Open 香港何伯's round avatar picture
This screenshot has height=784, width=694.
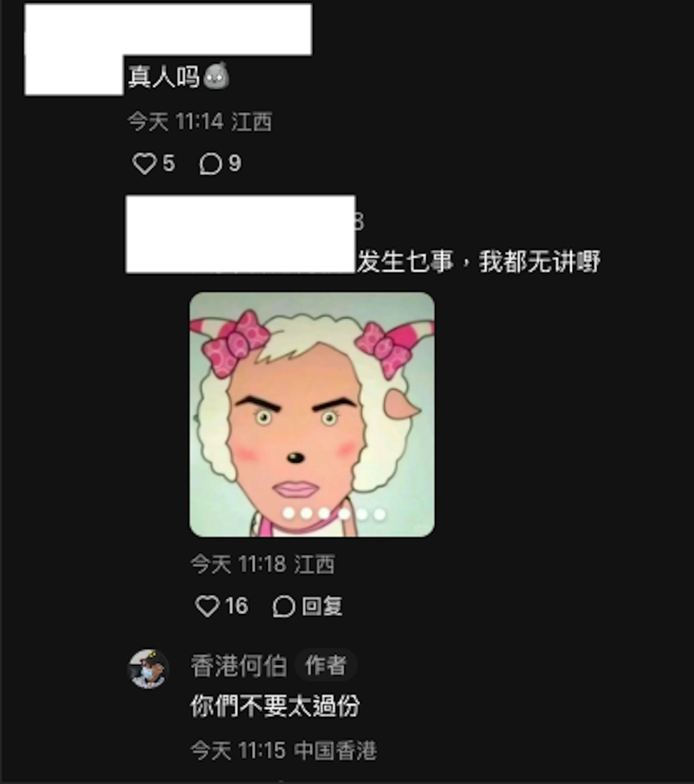tap(148, 669)
